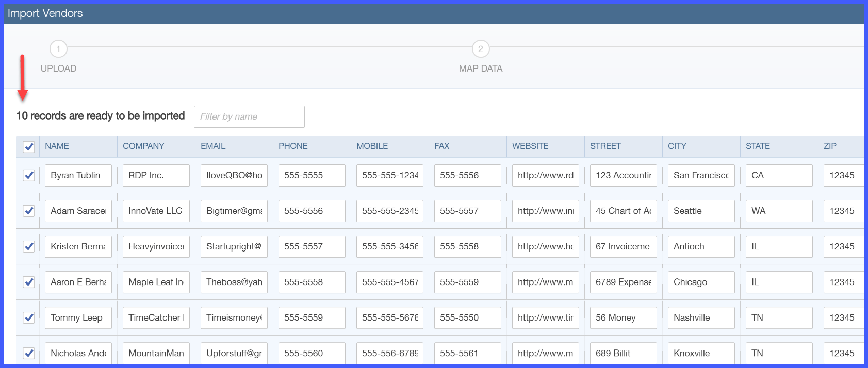The height and width of the screenshot is (368, 868).
Task: Edit the 689 Billit street field
Action: click(x=624, y=353)
